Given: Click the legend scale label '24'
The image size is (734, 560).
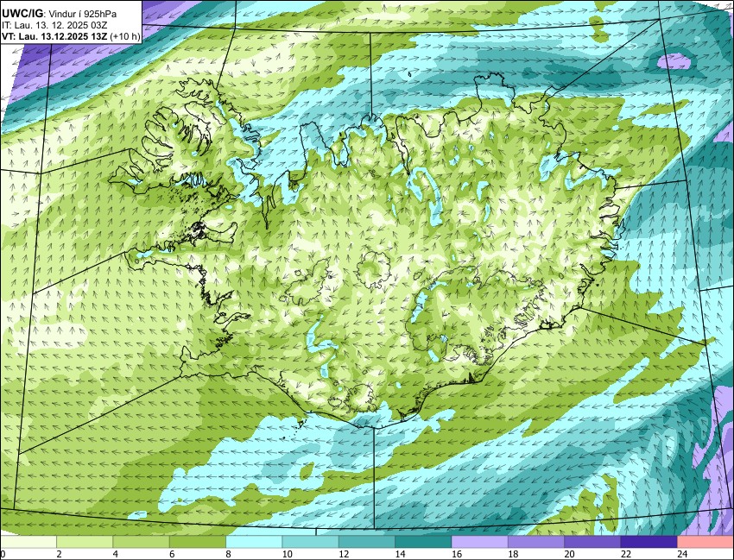Looking at the screenshot, I should point(682,554).
